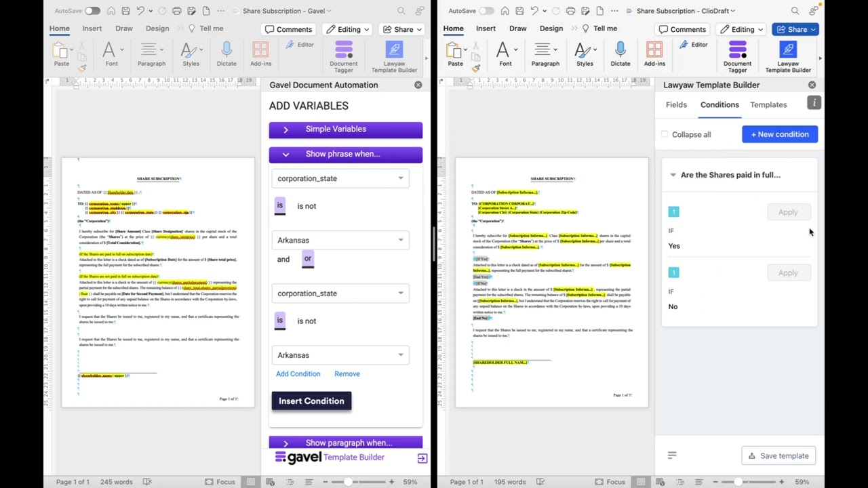
Task: Open the first corporation_state dropdown
Action: point(342,179)
